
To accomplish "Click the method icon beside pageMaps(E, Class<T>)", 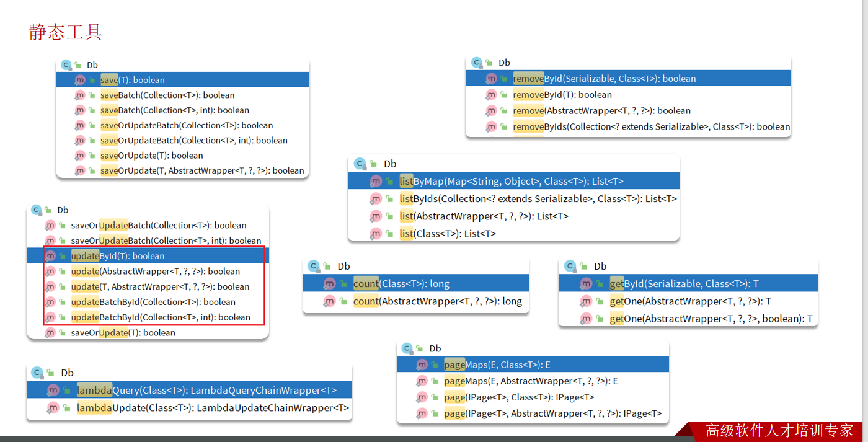I will coord(422,365).
